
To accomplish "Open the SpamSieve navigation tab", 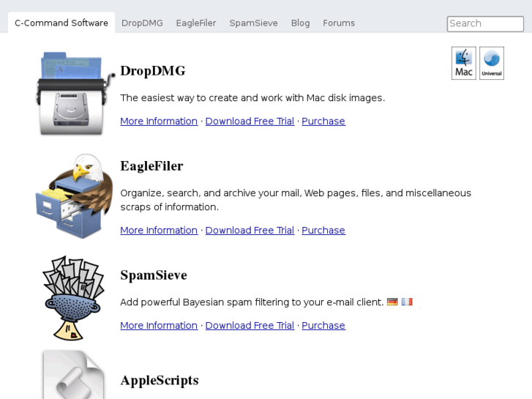I will coord(253,23).
